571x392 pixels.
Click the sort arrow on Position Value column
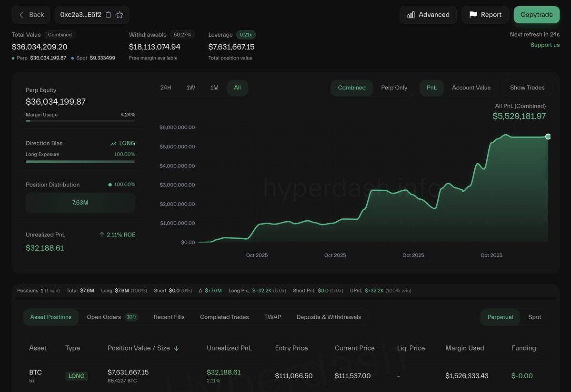(176, 348)
